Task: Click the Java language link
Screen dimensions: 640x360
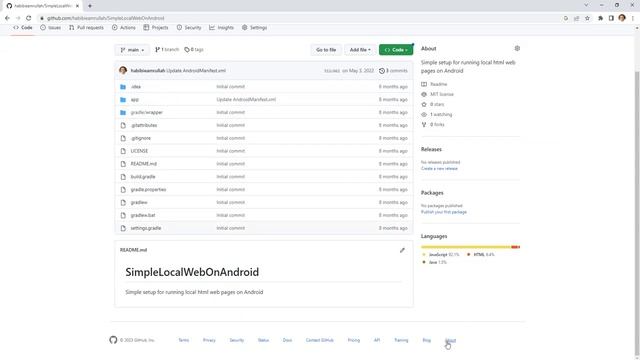Action: (x=434, y=262)
